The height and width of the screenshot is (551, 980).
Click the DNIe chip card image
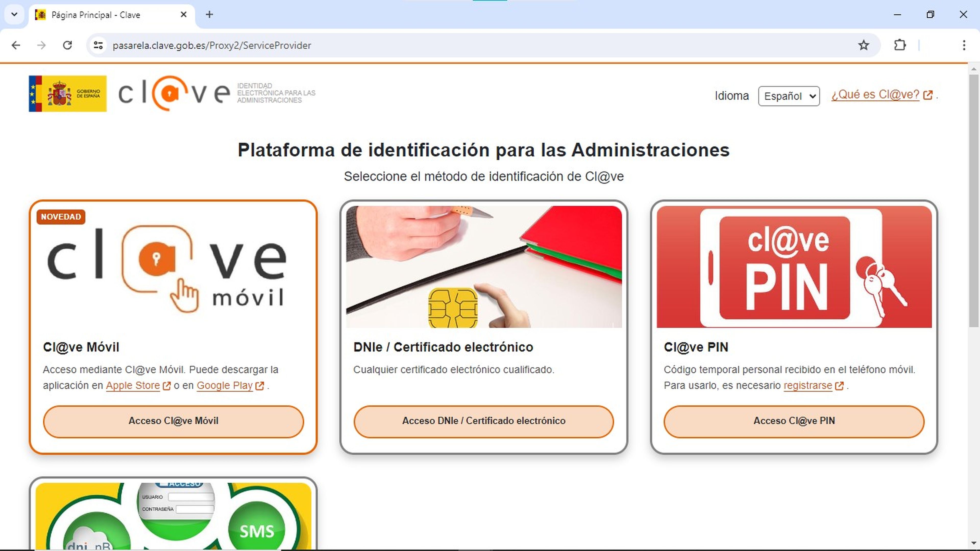point(484,267)
